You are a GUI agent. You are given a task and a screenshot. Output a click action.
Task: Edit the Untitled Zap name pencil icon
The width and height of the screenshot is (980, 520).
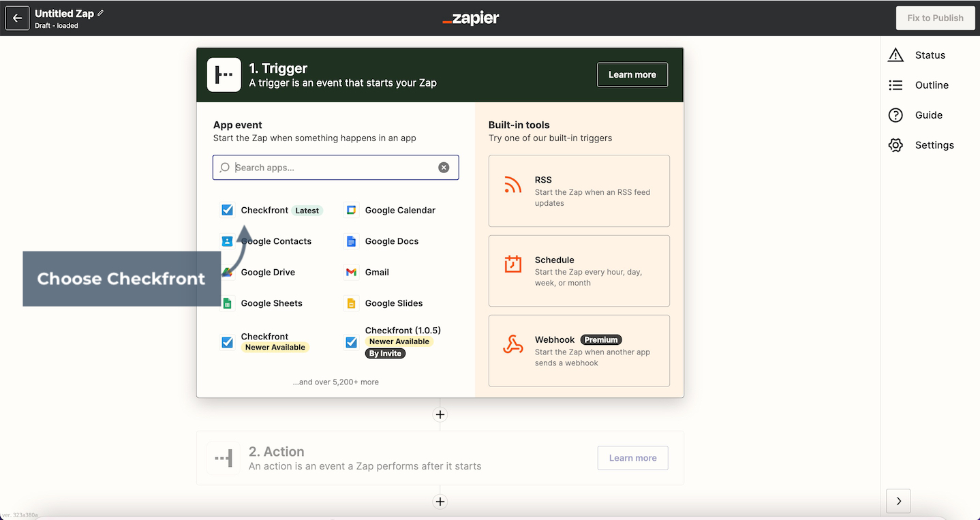[101, 13]
